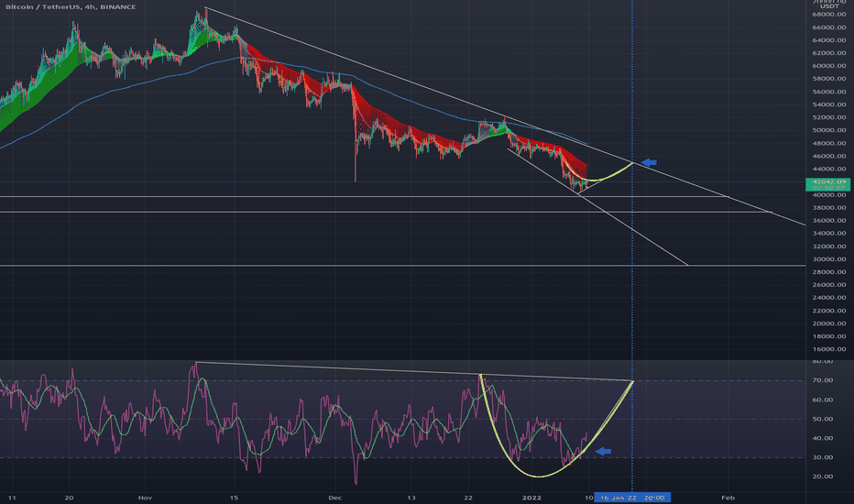
Task: Click the 28000.00 price axis label
Action: 829,272
